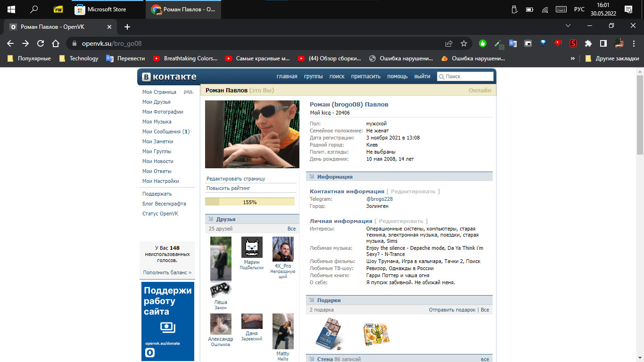Open Мои Настройки in the sidebar

(x=161, y=181)
